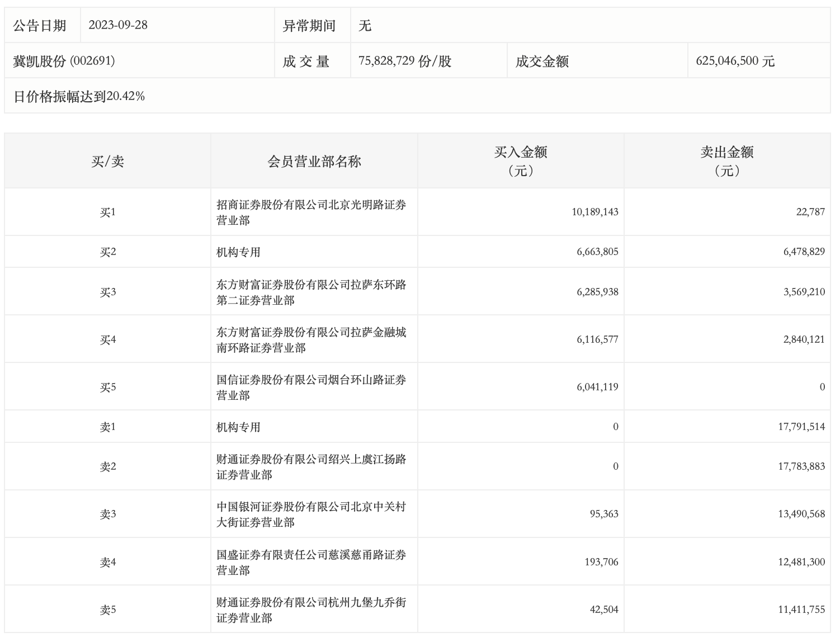Select 国信证券 烟台环山路 branch

click(311, 388)
